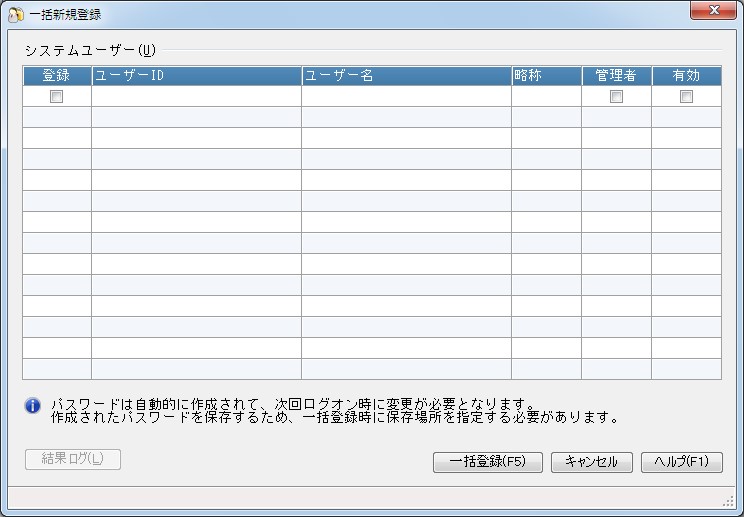Screen dimensions: 744x517
Task: Enable the 管理者 checkbox in first row
Action: point(616,97)
